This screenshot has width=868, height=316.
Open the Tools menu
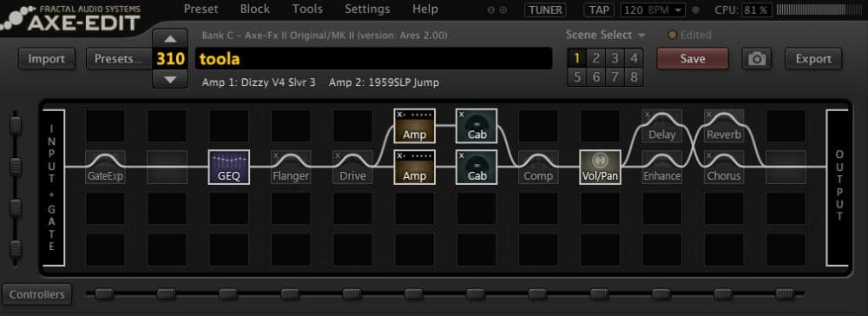click(307, 9)
